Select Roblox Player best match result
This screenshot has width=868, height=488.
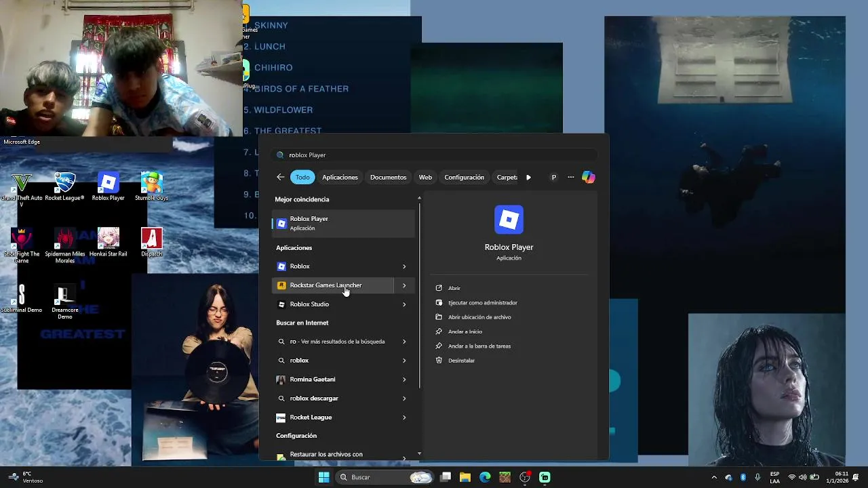(343, 224)
